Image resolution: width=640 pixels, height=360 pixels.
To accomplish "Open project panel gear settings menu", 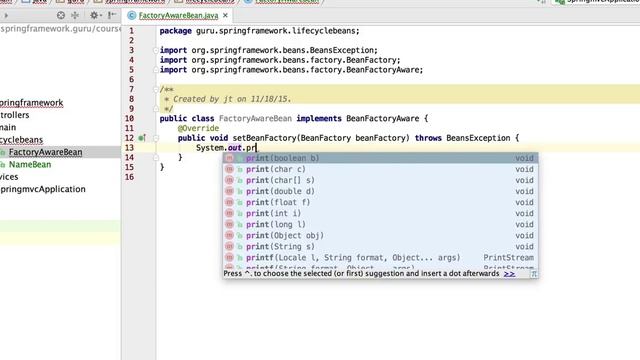I will 95,15.
